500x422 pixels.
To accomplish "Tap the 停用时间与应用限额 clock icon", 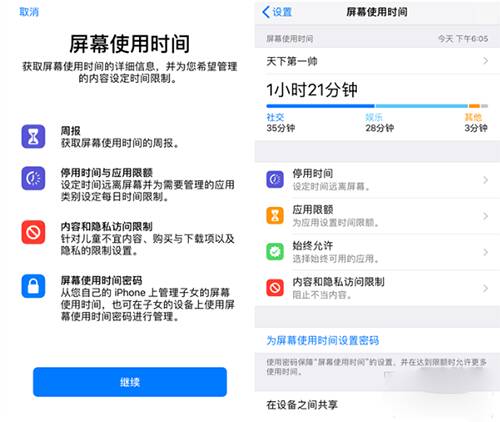I will pos(33,178).
